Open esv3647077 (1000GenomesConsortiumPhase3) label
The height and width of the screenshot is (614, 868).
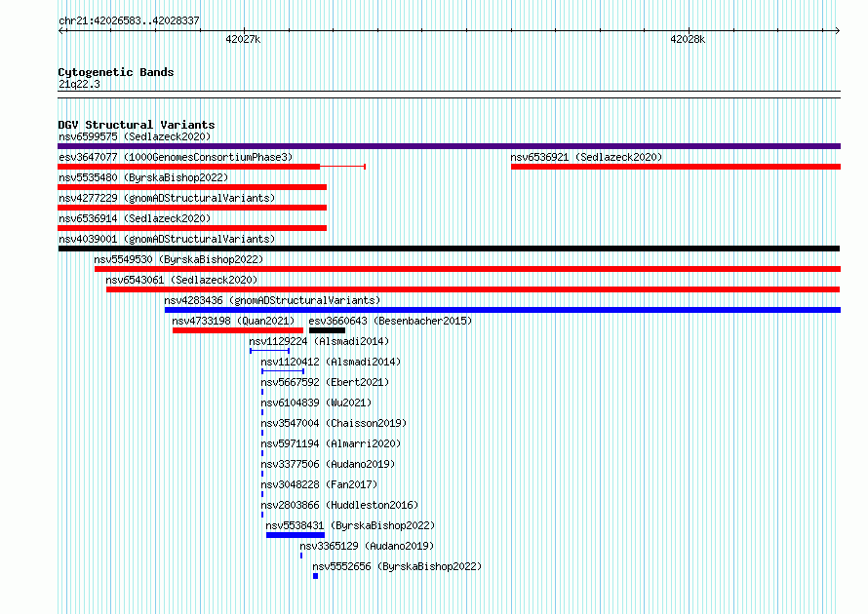click(176, 157)
